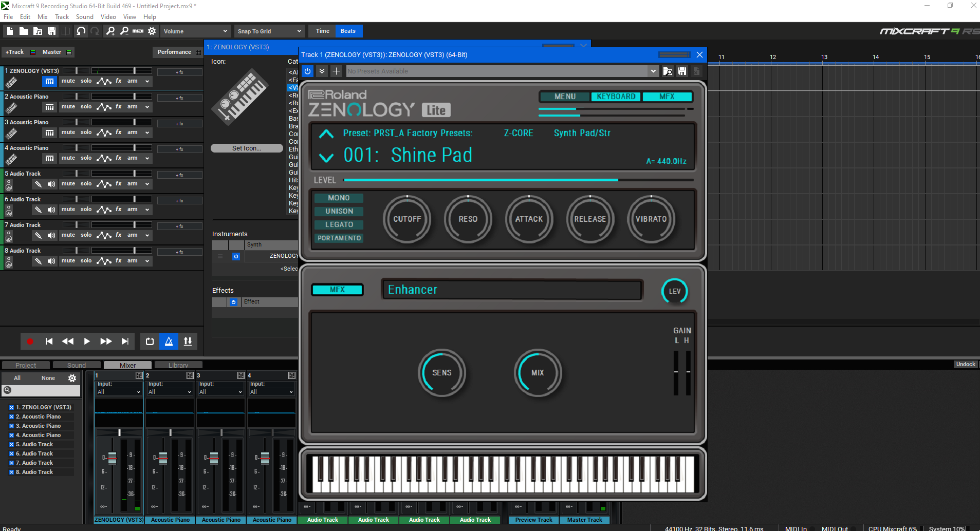Uncheck 2. Acoustic Piano in mixer list
This screenshot has width=980, height=531.
click(x=11, y=416)
